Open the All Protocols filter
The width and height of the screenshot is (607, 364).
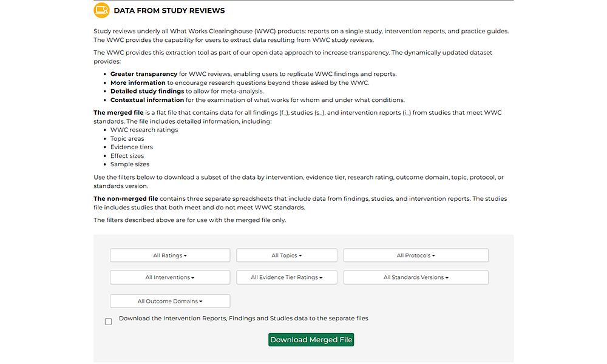pyautogui.click(x=416, y=255)
